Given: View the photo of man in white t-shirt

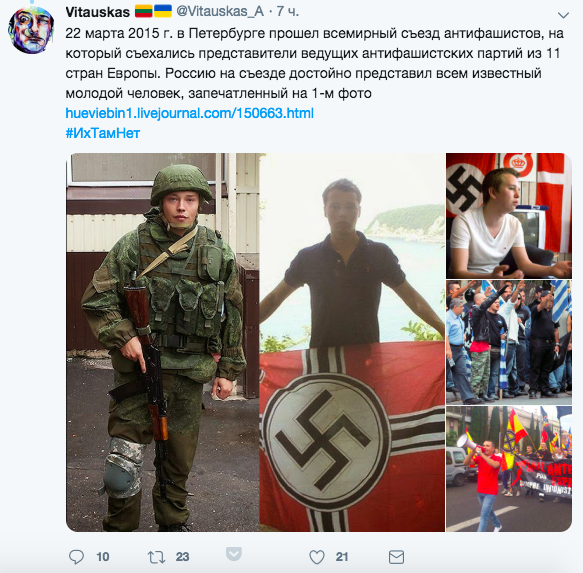Looking at the screenshot, I should tap(509, 216).
